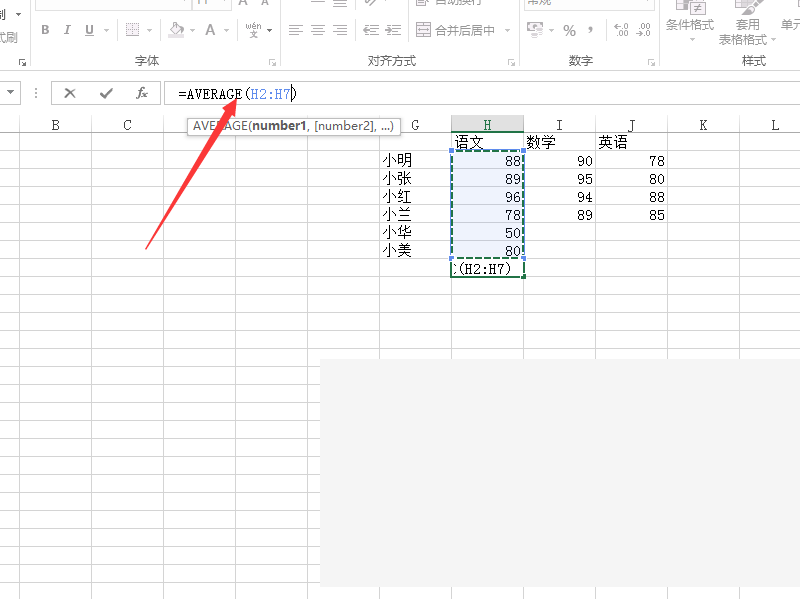Apply percent style
This screenshot has height=599, width=800.
click(x=569, y=31)
